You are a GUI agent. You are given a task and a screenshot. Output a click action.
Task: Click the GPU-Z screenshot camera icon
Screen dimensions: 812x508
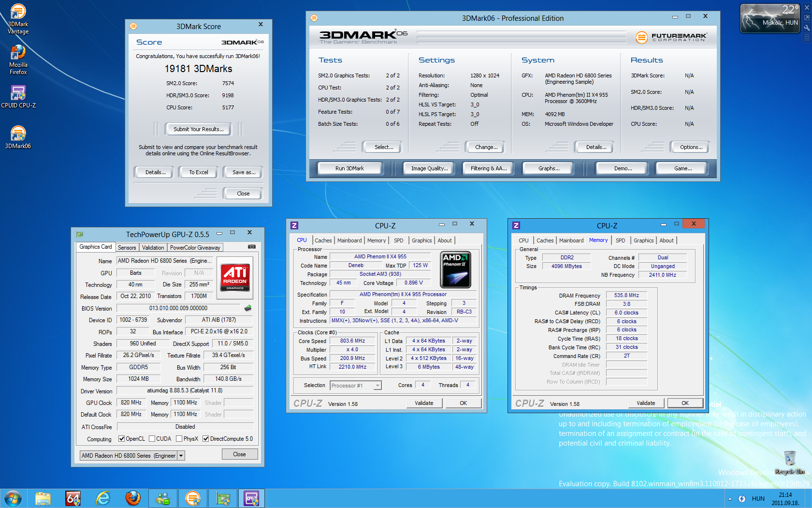[x=252, y=247]
